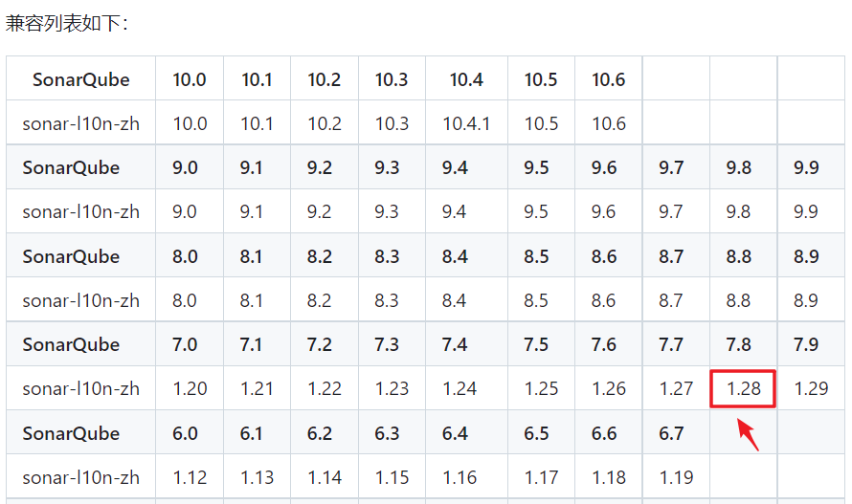Select the bold 6.0 SonarQube version
This screenshot has height=504, width=852.
pyautogui.click(x=185, y=433)
